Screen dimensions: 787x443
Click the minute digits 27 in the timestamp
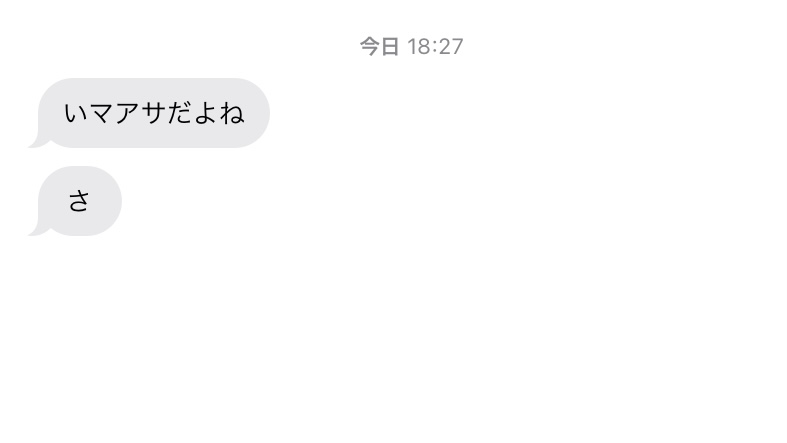[x=451, y=47]
